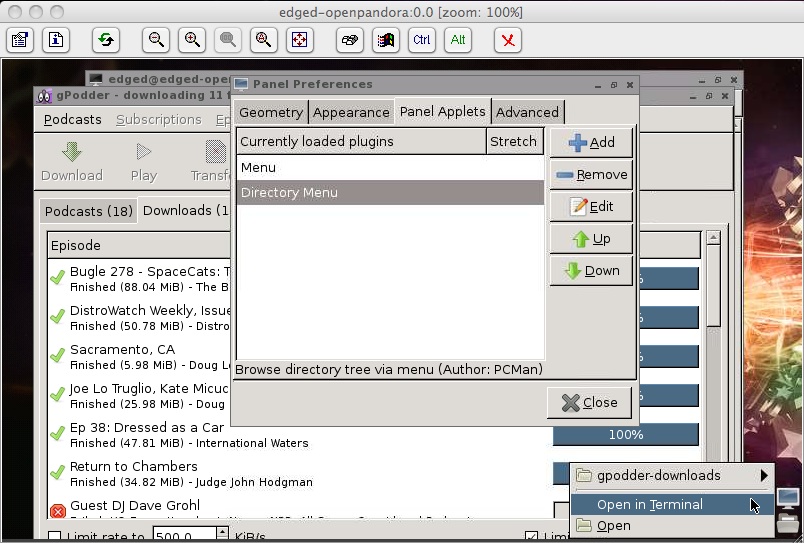
Task: Click the Add plugin button
Action: [x=591, y=142]
